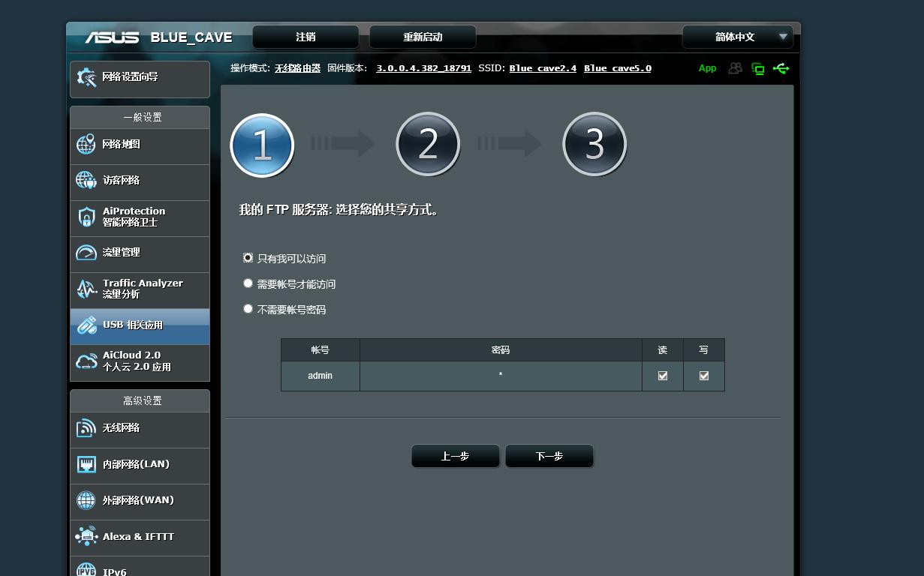Select the 只有我可以访问 radio option
The image size is (924, 576).
(248, 257)
